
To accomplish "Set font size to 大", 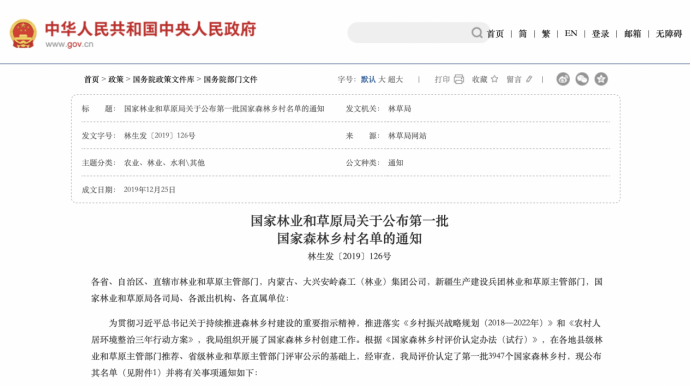I will (382, 79).
